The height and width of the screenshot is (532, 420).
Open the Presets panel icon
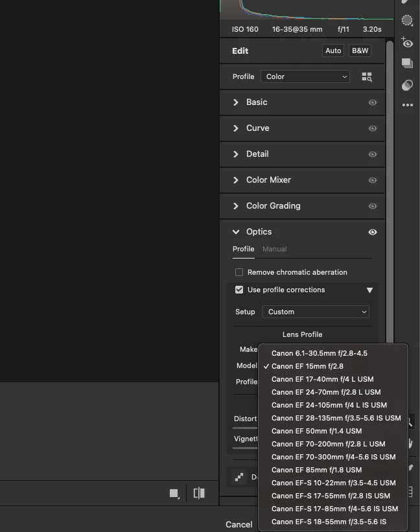tap(407, 85)
